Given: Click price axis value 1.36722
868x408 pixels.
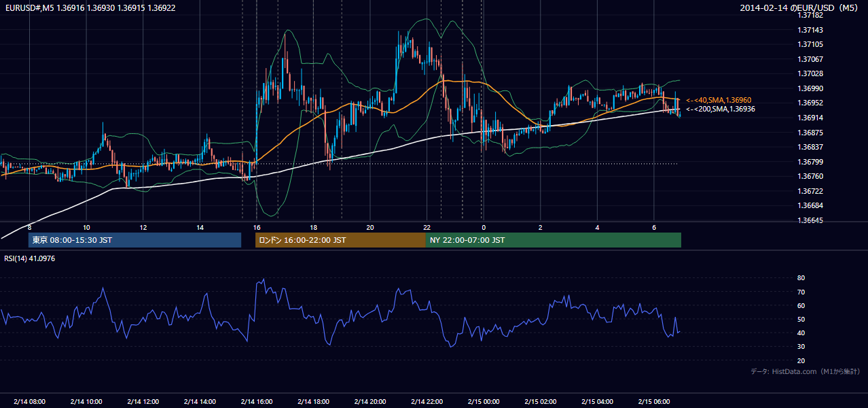Looking at the screenshot, I should [x=810, y=191].
